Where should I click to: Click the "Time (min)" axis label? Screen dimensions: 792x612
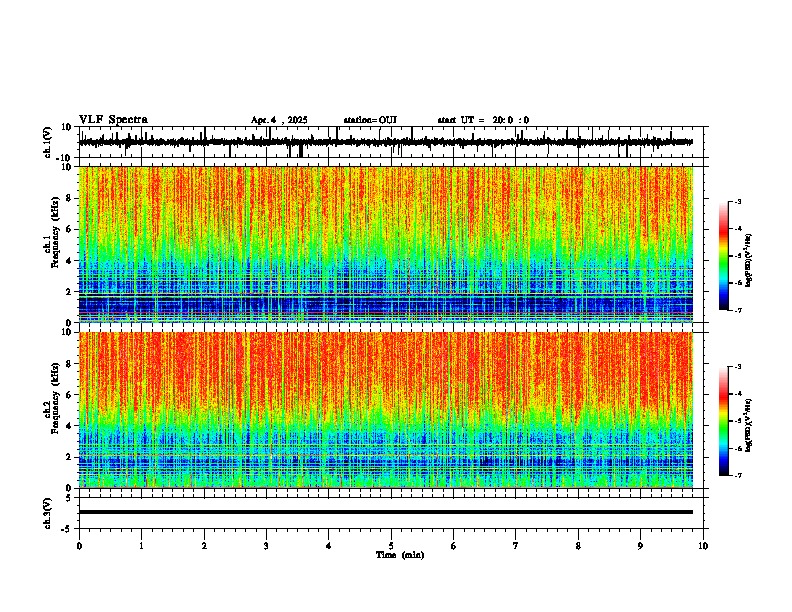pos(400,555)
